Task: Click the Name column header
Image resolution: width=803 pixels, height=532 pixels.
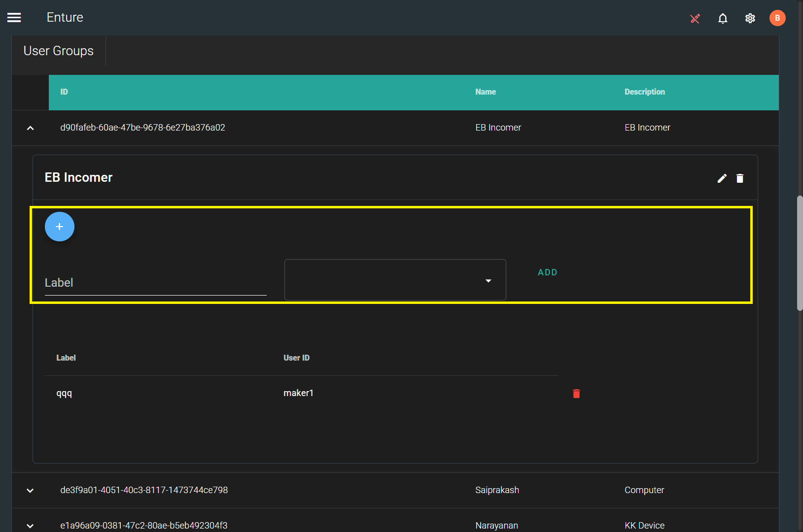Action: coord(486,92)
